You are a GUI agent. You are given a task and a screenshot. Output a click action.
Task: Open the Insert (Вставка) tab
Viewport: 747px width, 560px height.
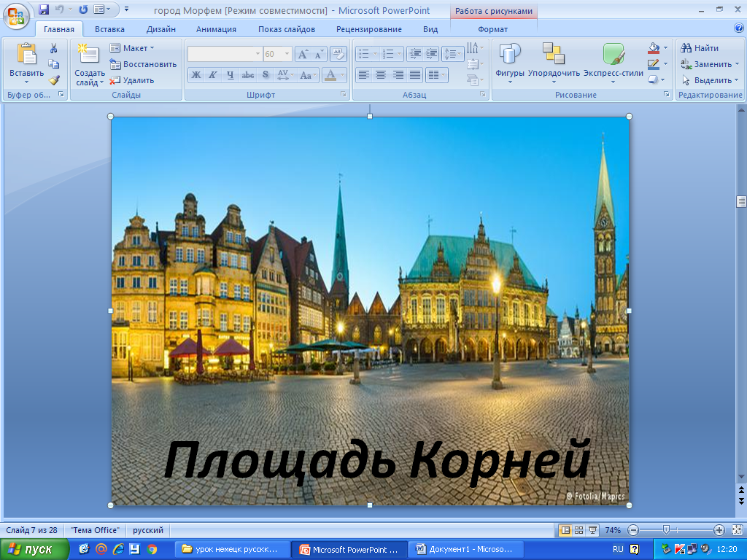click(x=109, y=29)
